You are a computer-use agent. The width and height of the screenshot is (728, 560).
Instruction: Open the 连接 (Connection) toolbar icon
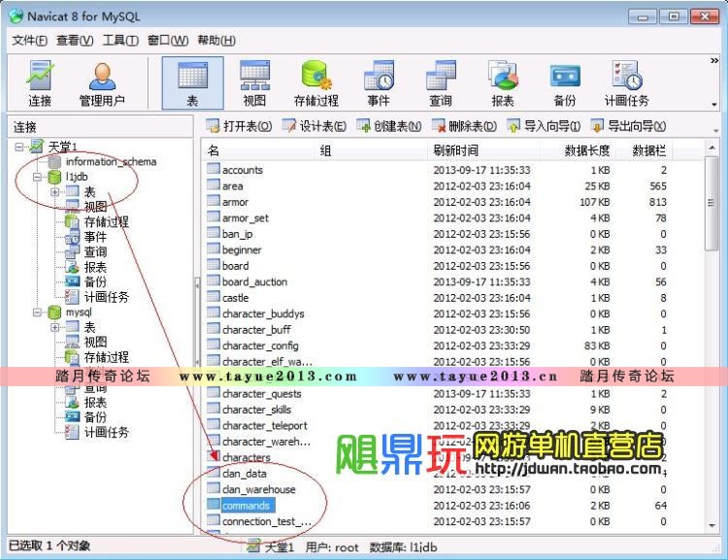(x=40, y=83)
